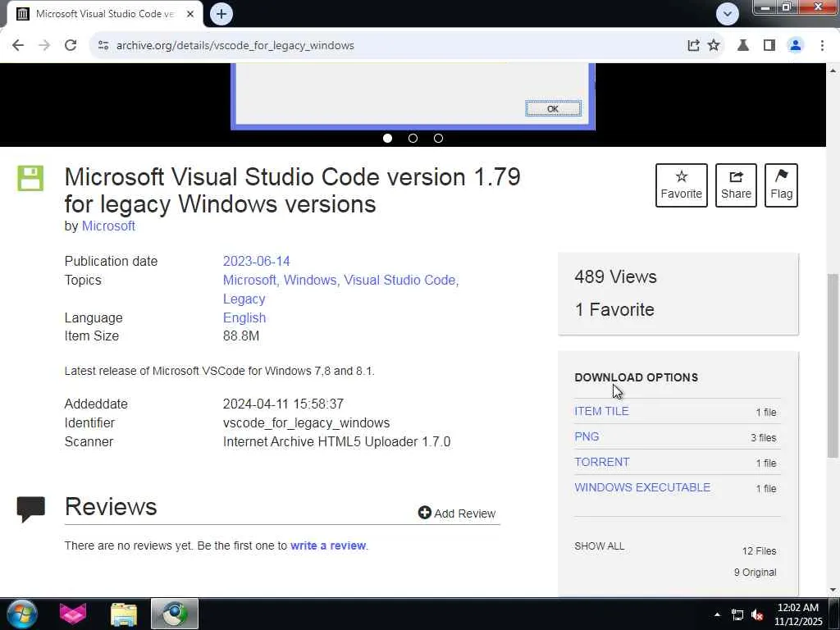This screenshot has height=630, width=840.
Task: Open the Chrome three-dot menu
Action: (x=822, y=46)
